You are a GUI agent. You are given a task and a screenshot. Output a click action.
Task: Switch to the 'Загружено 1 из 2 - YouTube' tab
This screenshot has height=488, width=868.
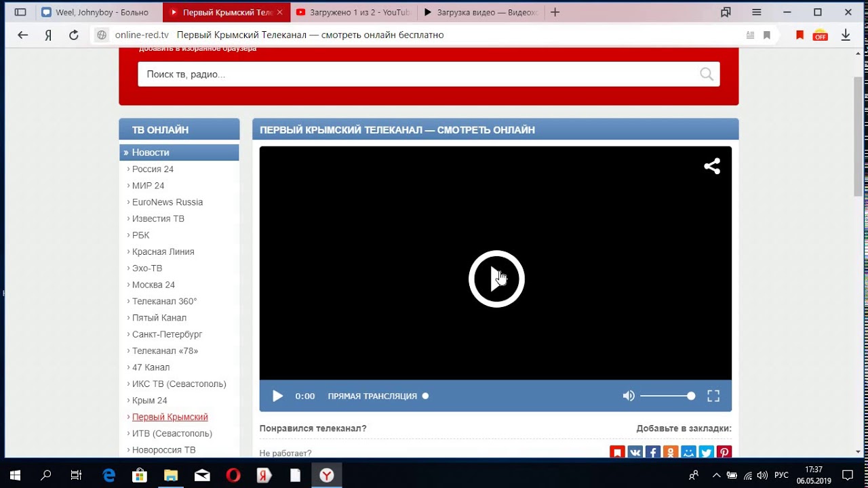(353, 12)
